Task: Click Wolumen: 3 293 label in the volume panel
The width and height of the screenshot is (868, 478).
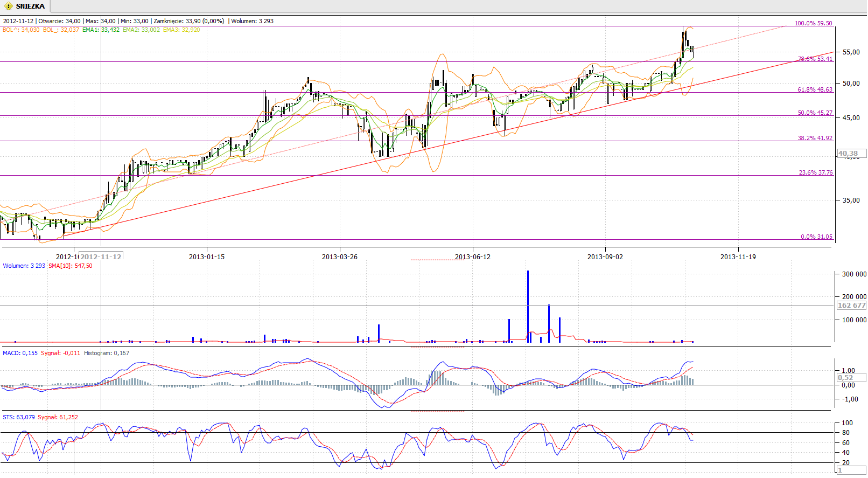Action: 24,266
